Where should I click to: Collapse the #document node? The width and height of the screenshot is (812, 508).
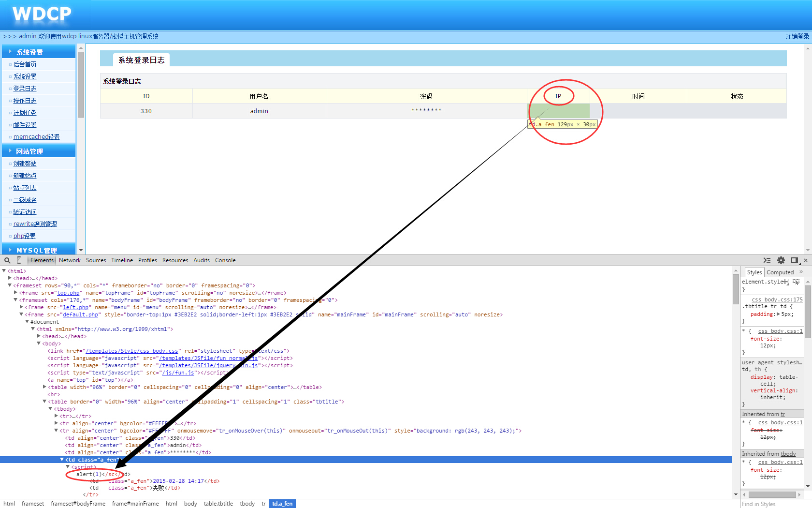point(27,322)
